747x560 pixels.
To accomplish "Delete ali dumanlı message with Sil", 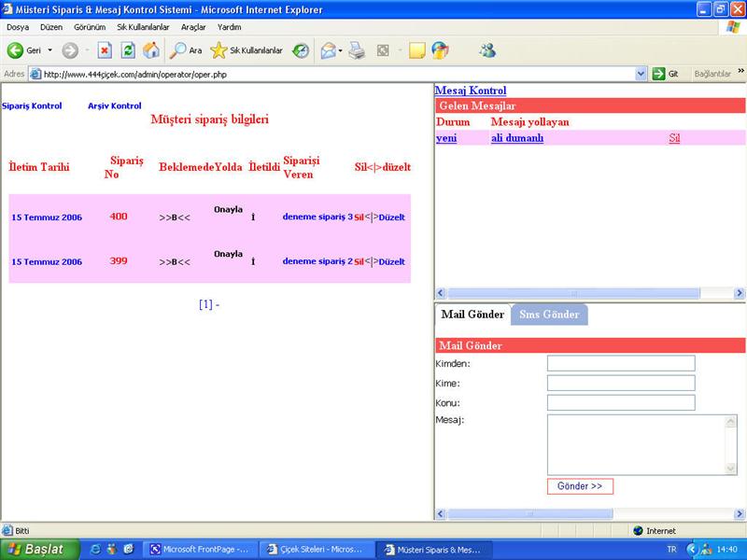I will click(x=674, y=138).
